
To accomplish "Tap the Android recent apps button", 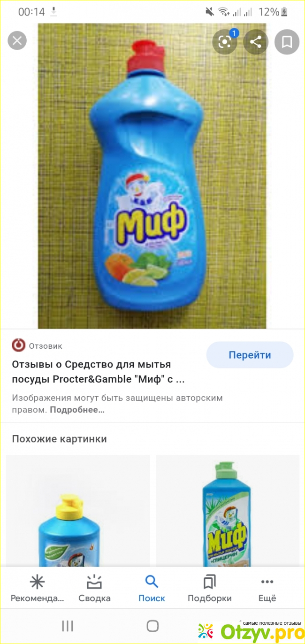I will (68, 626).
